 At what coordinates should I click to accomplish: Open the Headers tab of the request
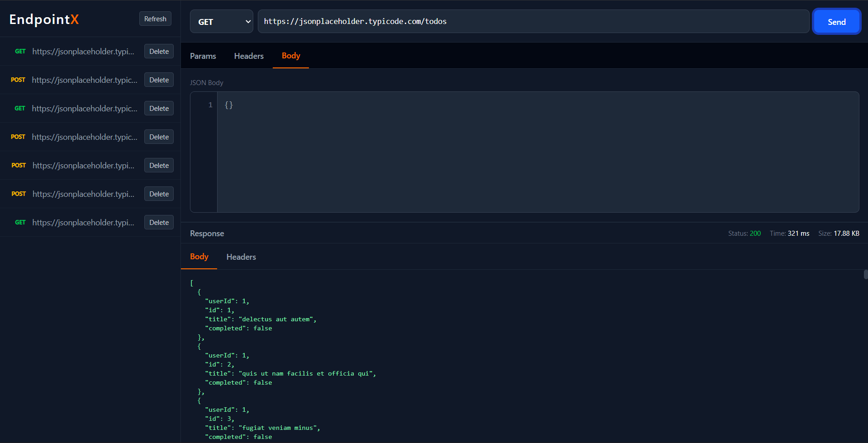coord(249,56)
